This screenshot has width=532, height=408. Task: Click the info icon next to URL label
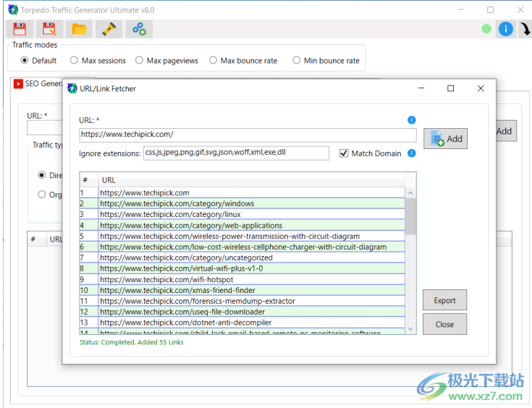pos(411,119)
